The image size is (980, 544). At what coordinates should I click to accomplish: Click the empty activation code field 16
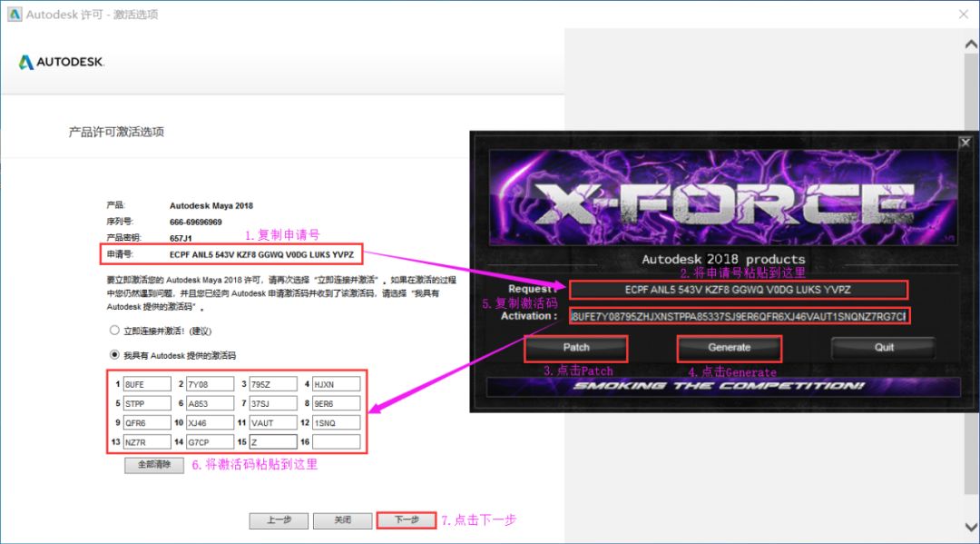pos(337,442)
